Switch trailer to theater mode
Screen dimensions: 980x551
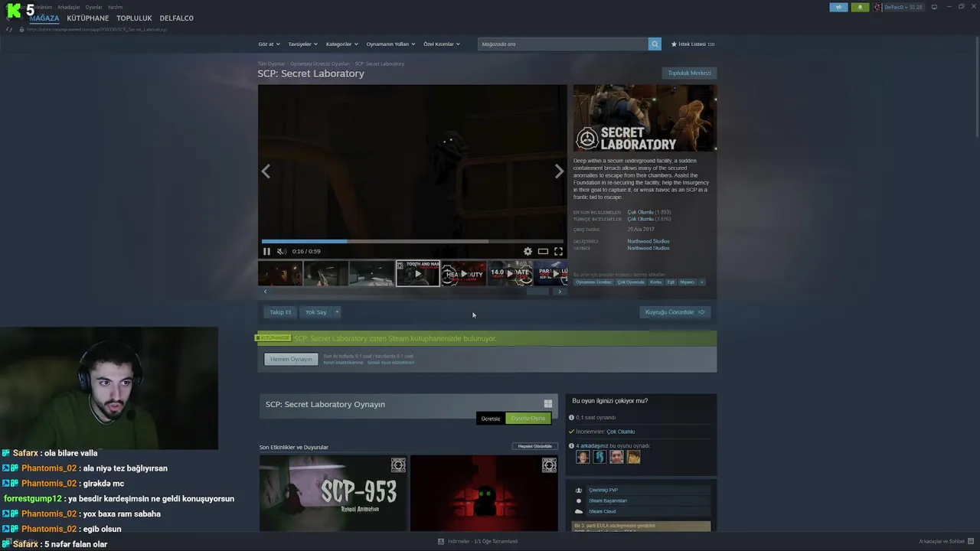coord(543,251)
